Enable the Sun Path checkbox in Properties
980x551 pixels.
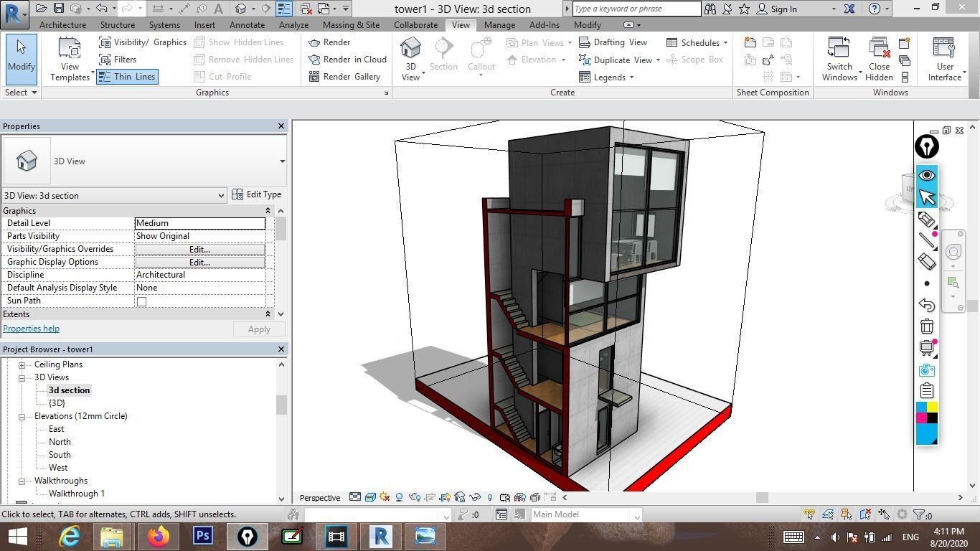pyautogui.click(x=141, y=301)
